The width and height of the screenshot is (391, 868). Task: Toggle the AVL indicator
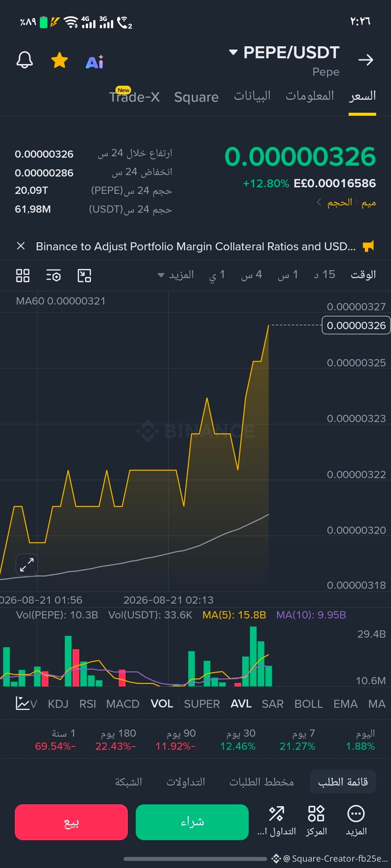pos(241,704)
